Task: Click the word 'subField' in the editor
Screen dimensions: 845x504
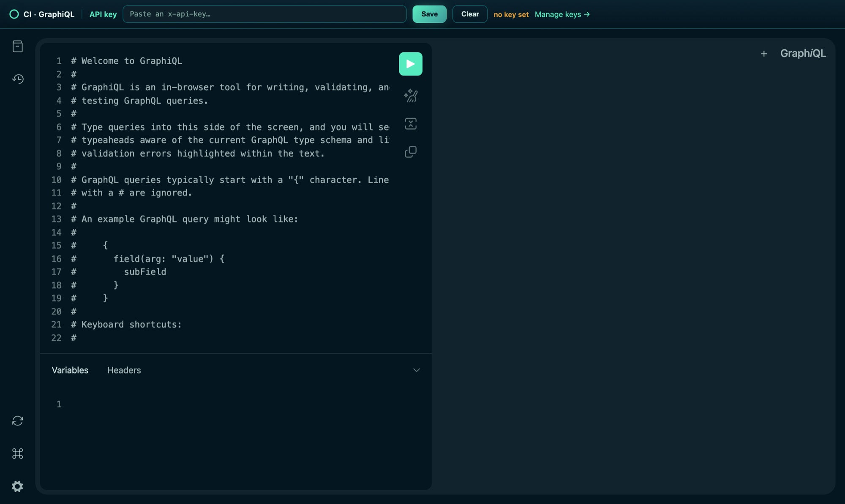Action: click(x=145, y=272)
